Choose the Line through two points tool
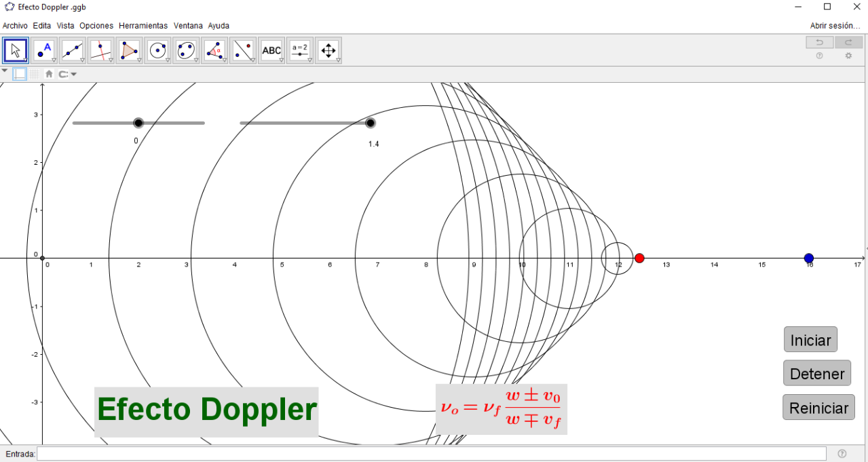 tap(73, 50)
